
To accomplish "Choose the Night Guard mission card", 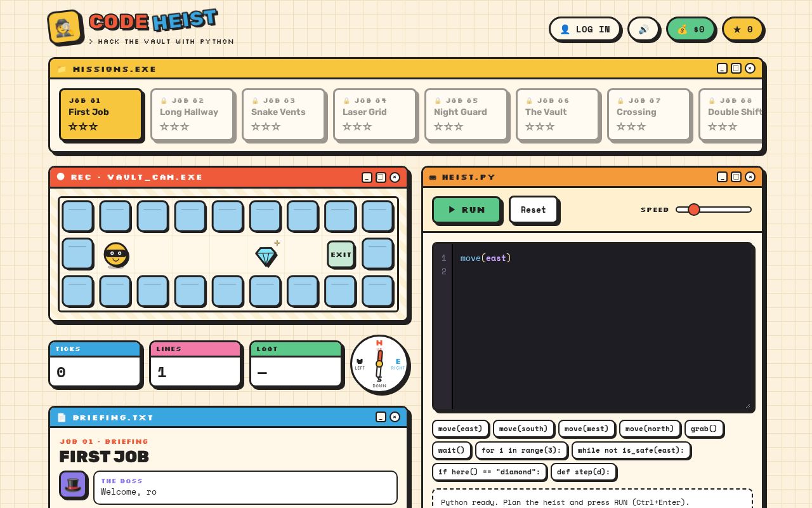I will (x=466, y=114).
